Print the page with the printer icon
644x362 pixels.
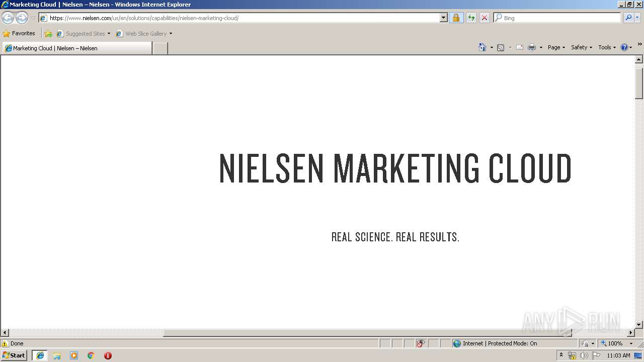click(532, 47)
